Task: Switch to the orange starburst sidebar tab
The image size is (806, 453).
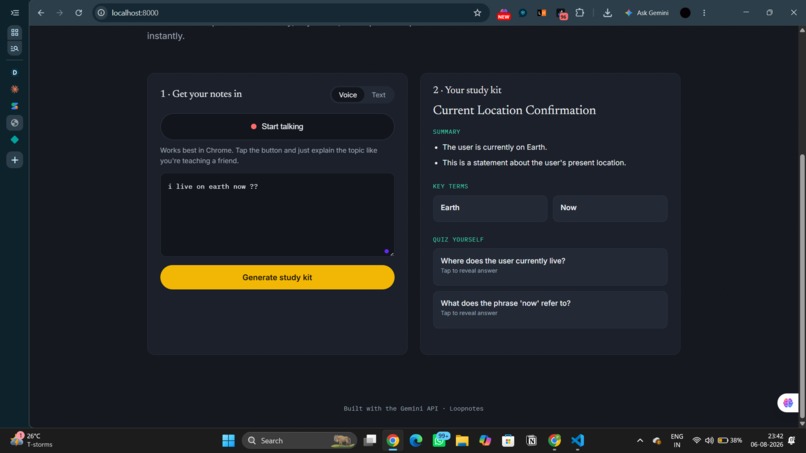Action: pyautogui.click(x=14, y=89)
